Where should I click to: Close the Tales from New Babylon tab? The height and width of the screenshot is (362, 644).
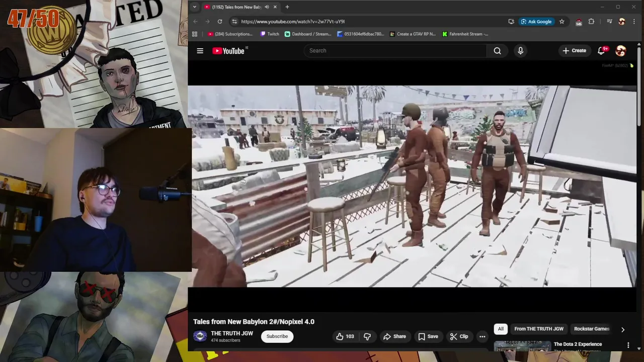point(276,7)
